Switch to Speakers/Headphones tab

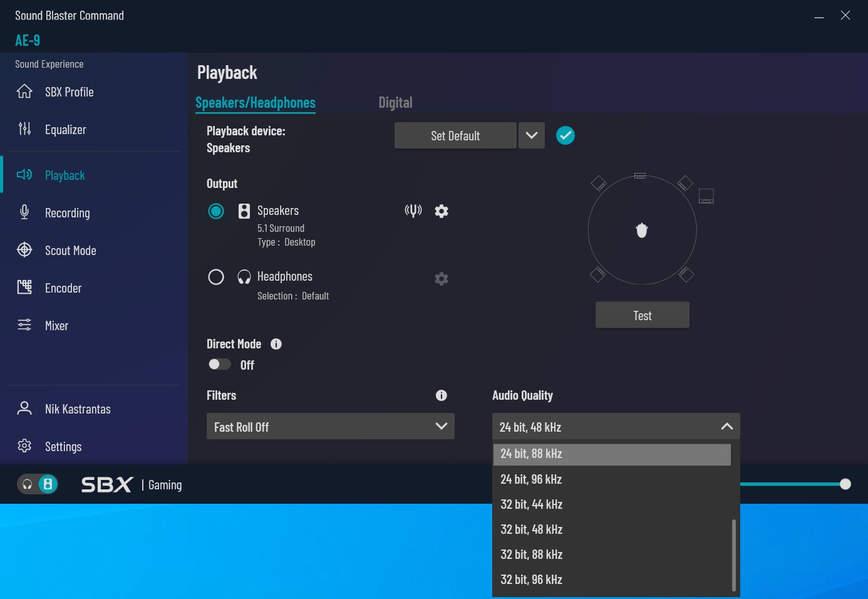[x=256, y=103]
